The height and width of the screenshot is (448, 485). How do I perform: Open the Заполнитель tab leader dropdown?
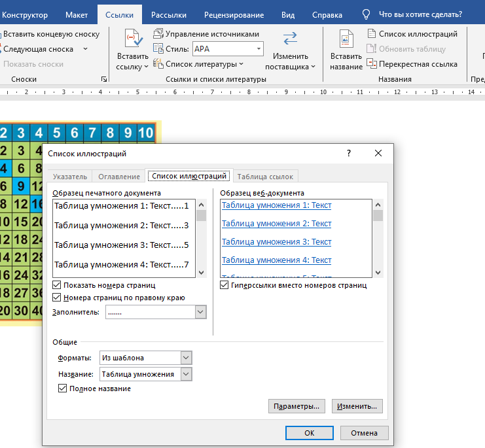click(200, 313)
